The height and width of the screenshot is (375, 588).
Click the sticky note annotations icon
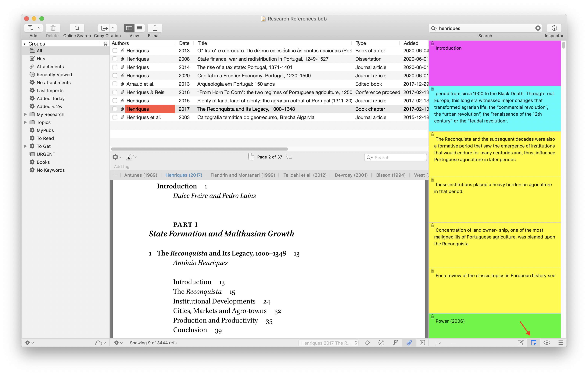[x=533, y=343]
